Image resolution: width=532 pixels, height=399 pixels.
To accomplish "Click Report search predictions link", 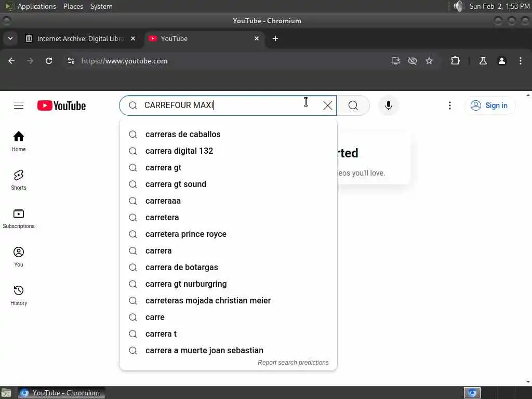I will click(293, 362).
